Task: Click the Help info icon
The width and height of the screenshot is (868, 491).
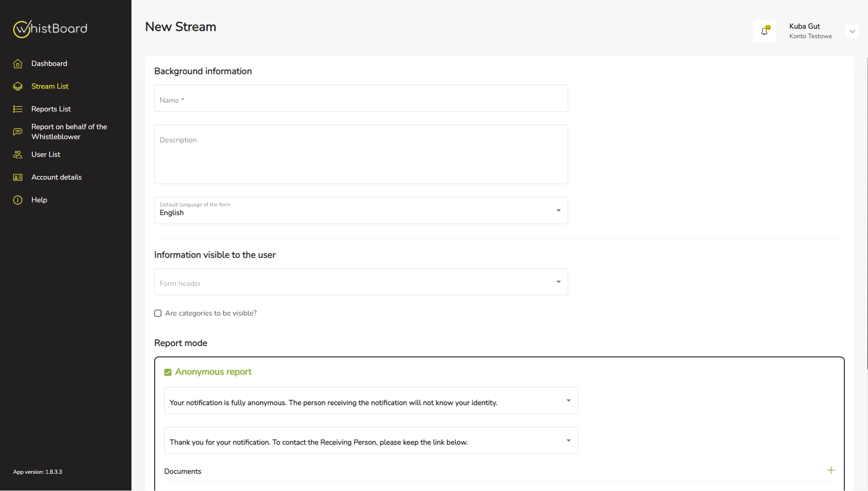Action: pos(18,200)
